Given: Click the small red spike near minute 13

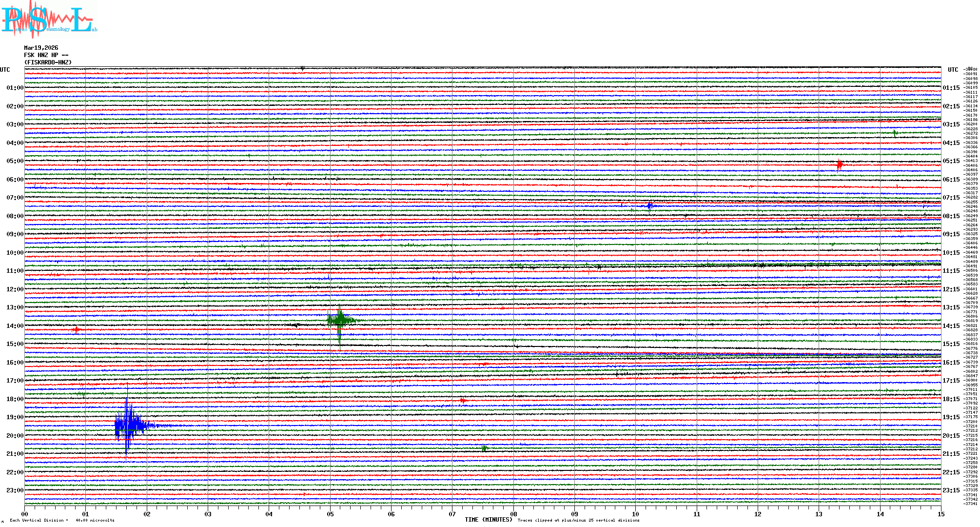Looking at the screenshot, I should pos(840,165).
